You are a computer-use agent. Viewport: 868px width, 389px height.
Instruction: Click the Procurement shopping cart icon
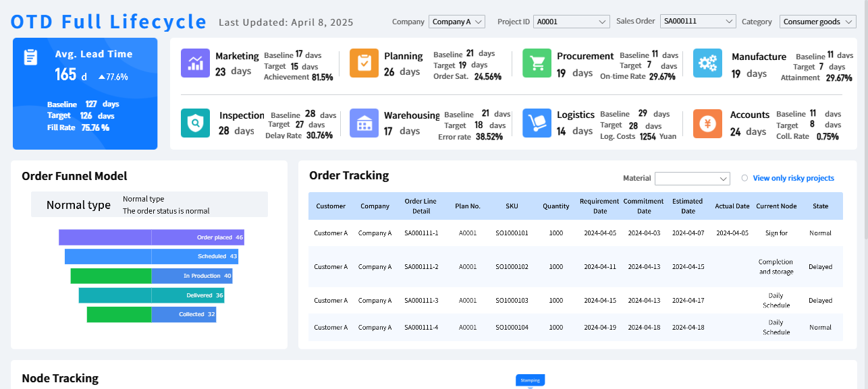point(537,63)
